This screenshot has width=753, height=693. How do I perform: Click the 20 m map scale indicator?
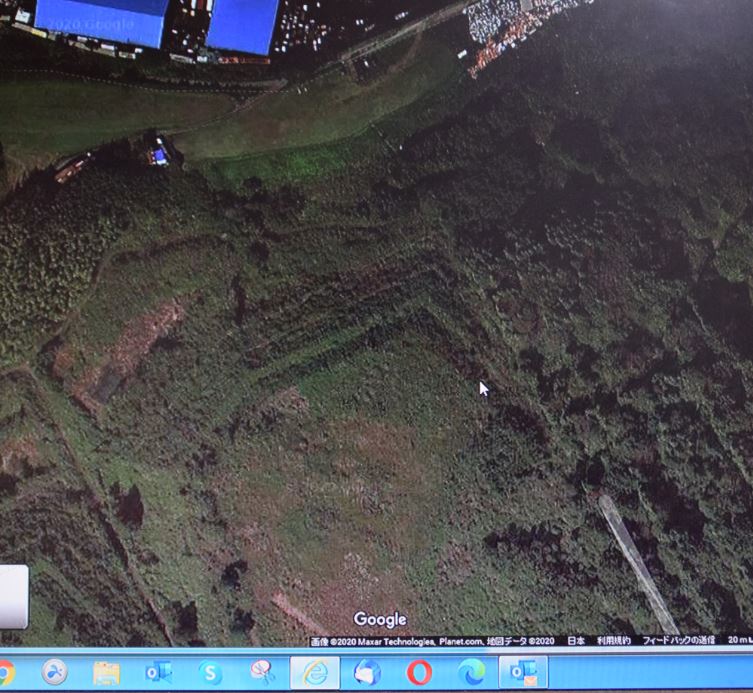point(740,640)
